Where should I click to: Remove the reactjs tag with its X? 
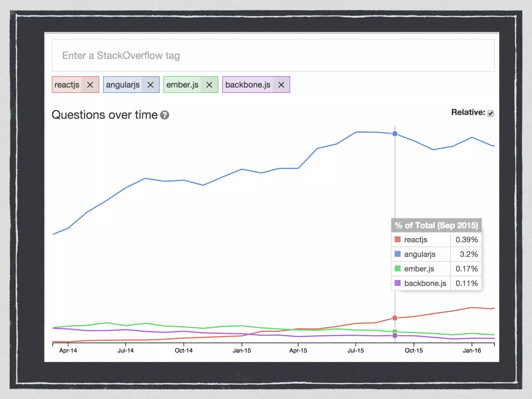click(90, 85)
